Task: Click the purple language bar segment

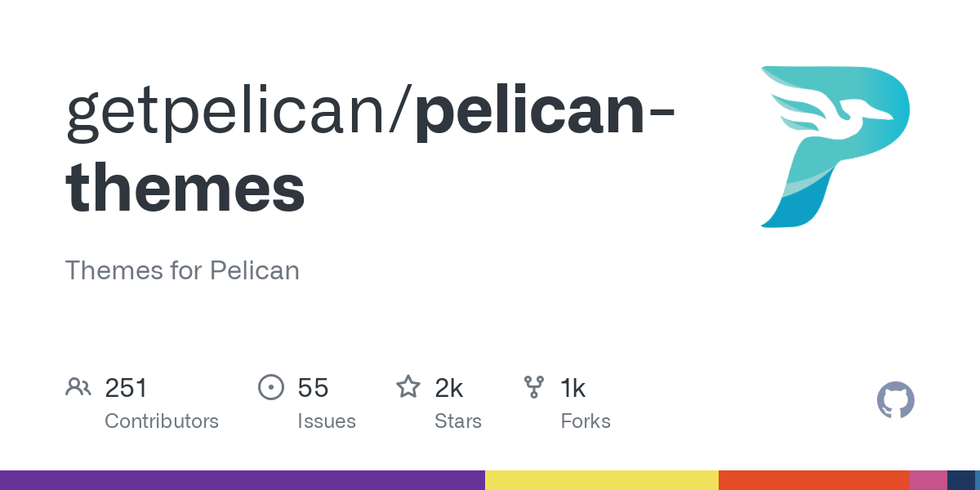Action: coord(243,480)
